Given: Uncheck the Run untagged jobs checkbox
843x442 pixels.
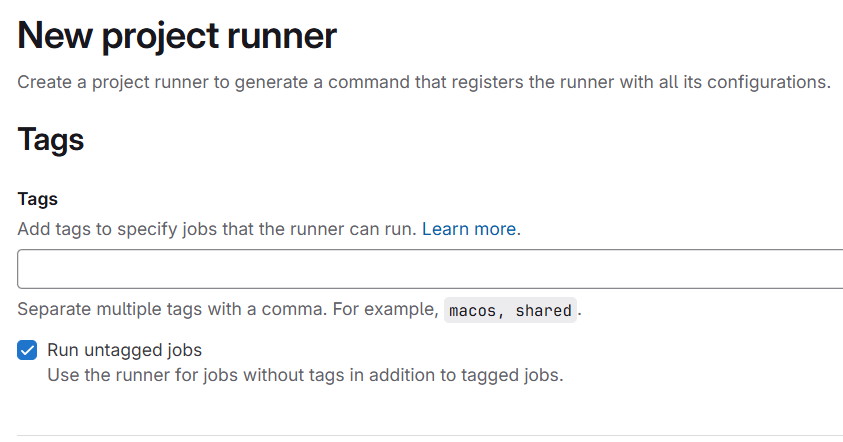Looking at the screenshot, I should [28, 351].
